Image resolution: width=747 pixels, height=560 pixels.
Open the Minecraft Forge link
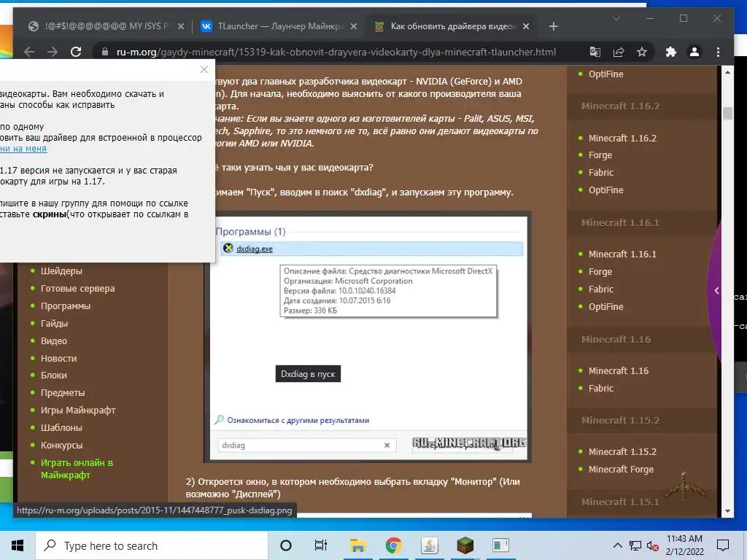[621, 470]
